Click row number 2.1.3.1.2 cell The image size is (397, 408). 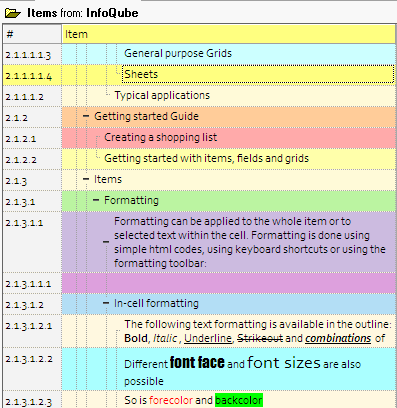[x=32, y=304]
